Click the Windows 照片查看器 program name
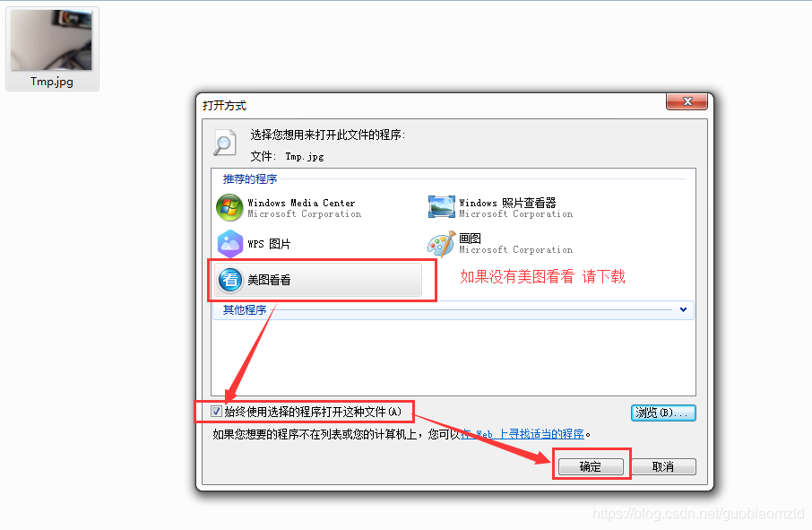The image size is (812, 530). click(507, 203)
